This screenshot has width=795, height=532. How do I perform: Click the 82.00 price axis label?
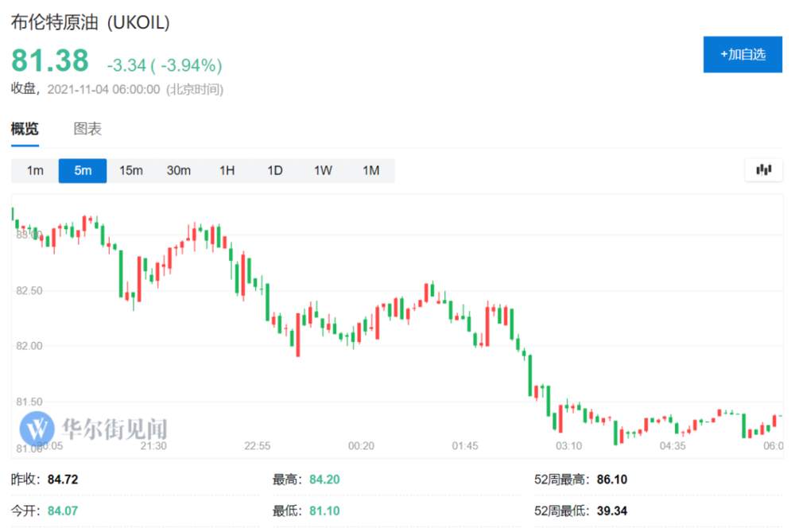point(29,346)
